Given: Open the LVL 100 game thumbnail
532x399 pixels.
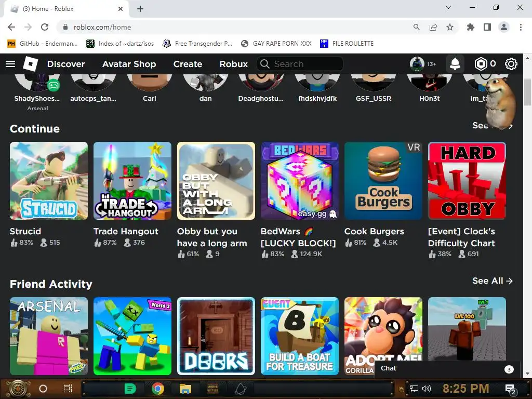Looking at the screenshot, I should tap(467, 329).
